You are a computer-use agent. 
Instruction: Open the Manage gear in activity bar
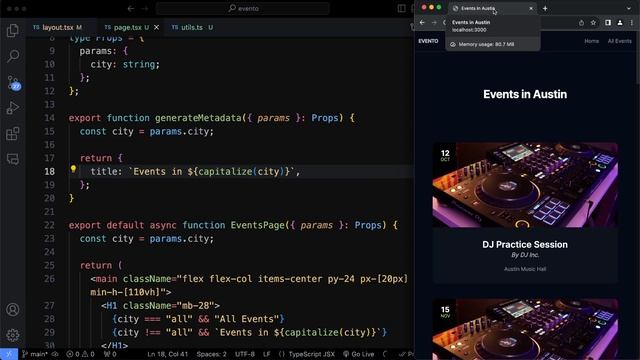13,335
